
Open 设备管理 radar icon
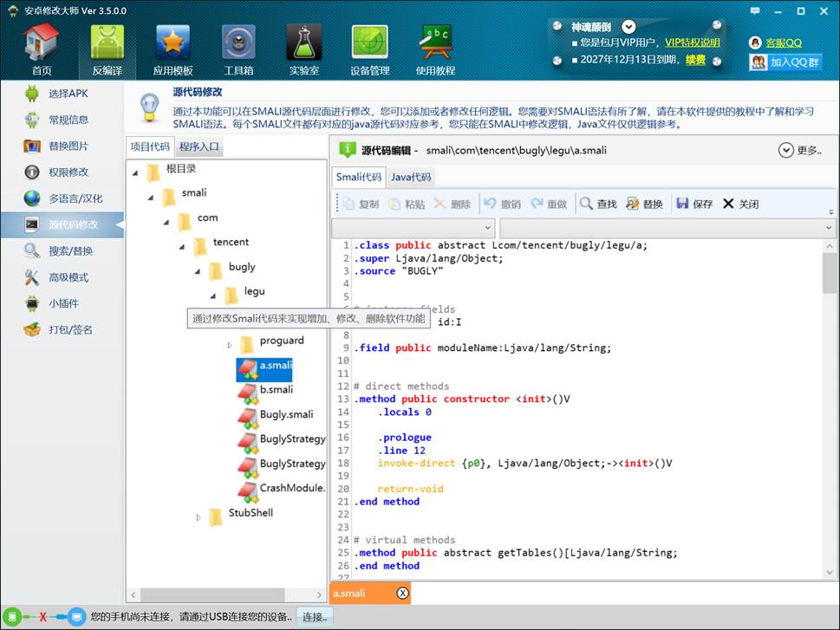pyautogui.click(x=369, y=42)
